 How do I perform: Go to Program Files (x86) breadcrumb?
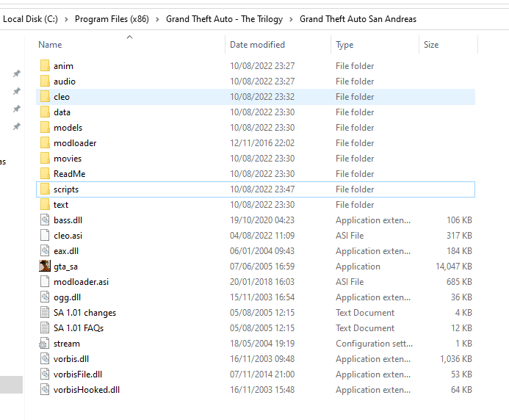pos(112,19)
